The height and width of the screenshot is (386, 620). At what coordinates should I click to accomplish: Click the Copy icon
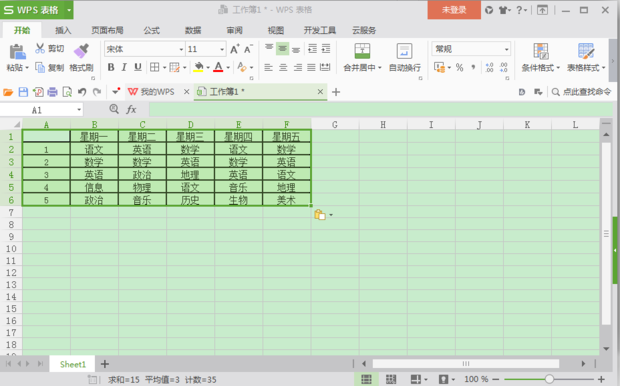coord(40,67)
